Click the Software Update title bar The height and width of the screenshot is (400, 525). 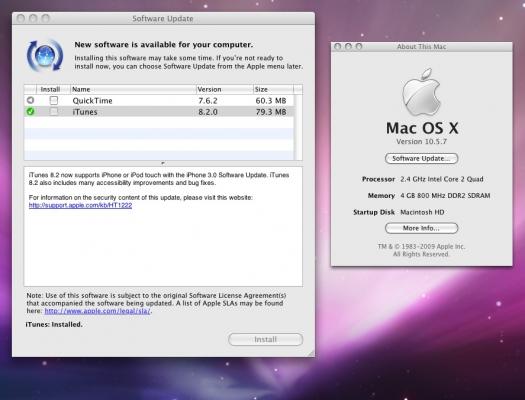tap(163, 18)
